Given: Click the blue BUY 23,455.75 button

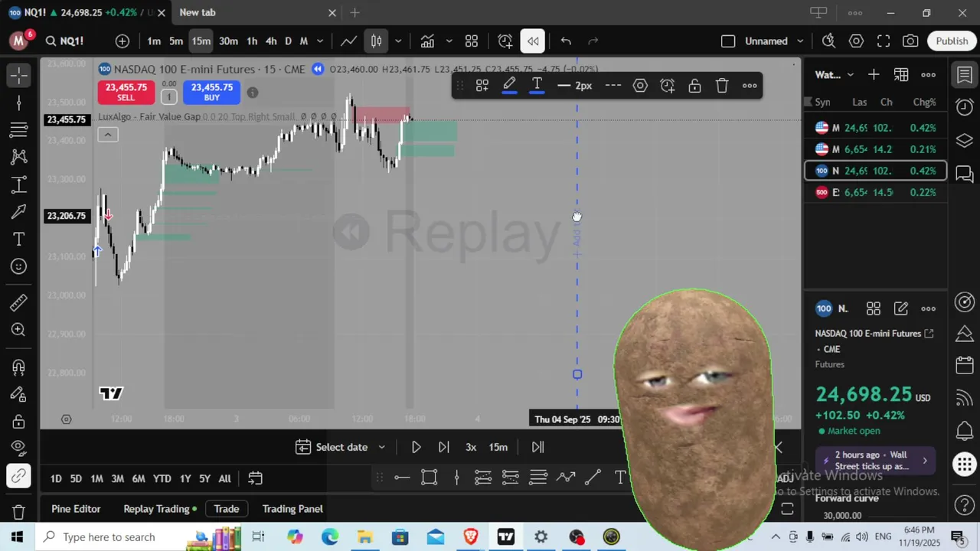Looking at the screenshot, I should tap(211, 92).
